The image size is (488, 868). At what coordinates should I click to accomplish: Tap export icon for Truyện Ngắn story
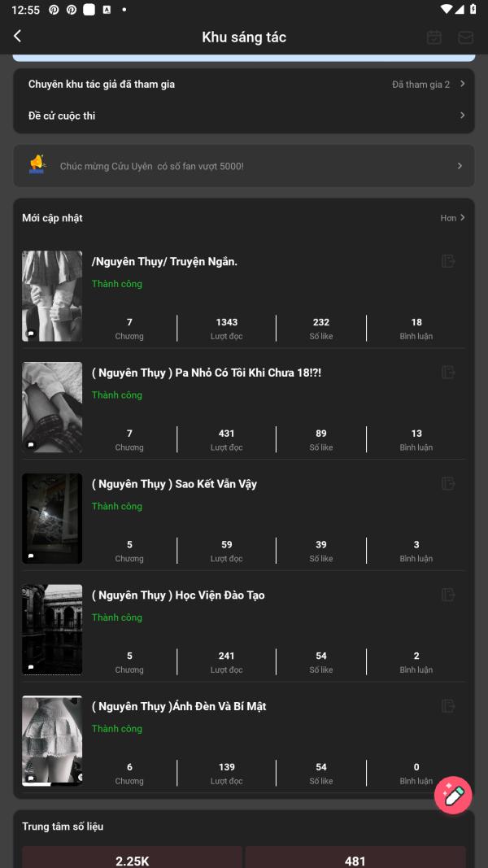[448, 261]
